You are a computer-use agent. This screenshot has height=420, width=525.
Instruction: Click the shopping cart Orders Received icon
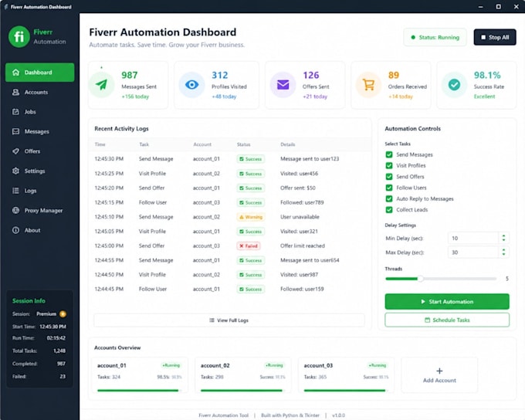click(x=368, y=85)
